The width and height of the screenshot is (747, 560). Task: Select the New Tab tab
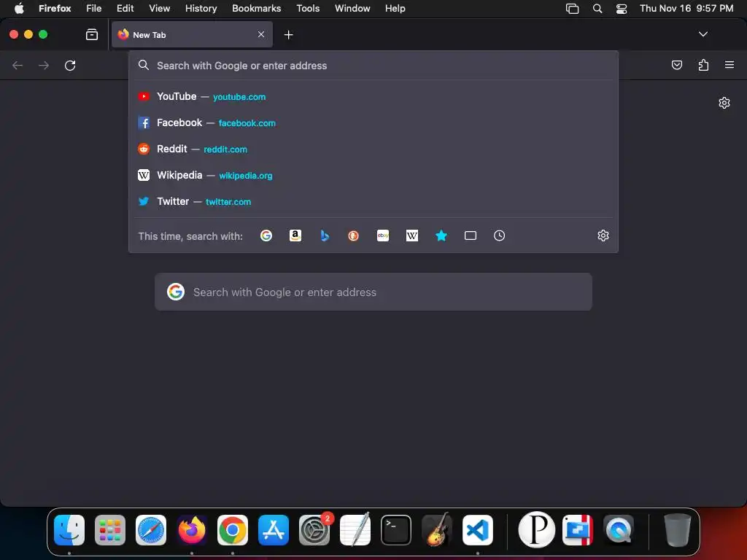pos(192,34)
